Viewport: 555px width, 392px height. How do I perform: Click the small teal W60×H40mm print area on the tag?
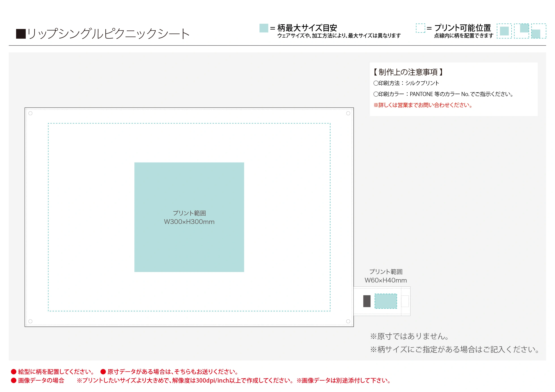click(x=386, y=301)
